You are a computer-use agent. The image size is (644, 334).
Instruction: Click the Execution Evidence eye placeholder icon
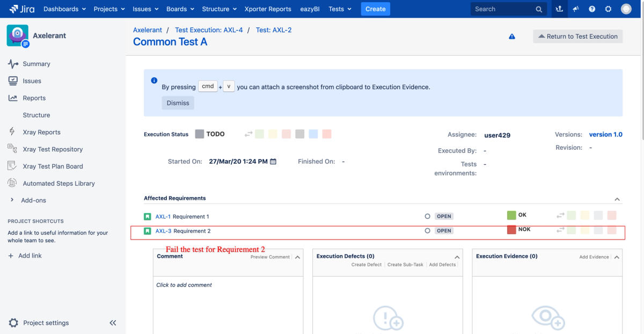547,317
